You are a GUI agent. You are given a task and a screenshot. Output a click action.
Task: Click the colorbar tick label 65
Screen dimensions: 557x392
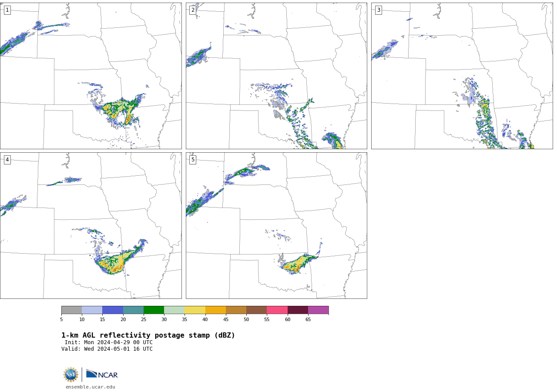click(308, 319)
